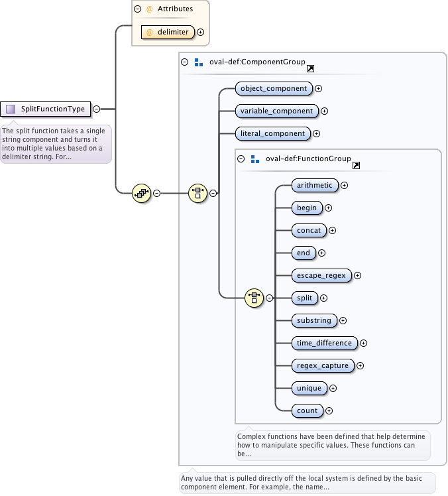The height and width of the screenshot is (496, 448).
Task: Collapse the oval-def:FunctionGroup box
Action: point(241,159)
